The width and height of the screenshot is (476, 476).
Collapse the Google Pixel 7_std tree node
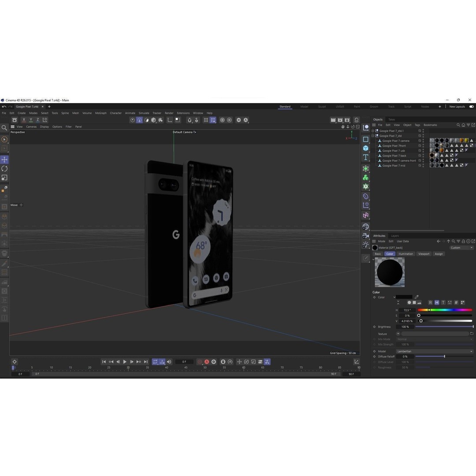tap(373, 136)
